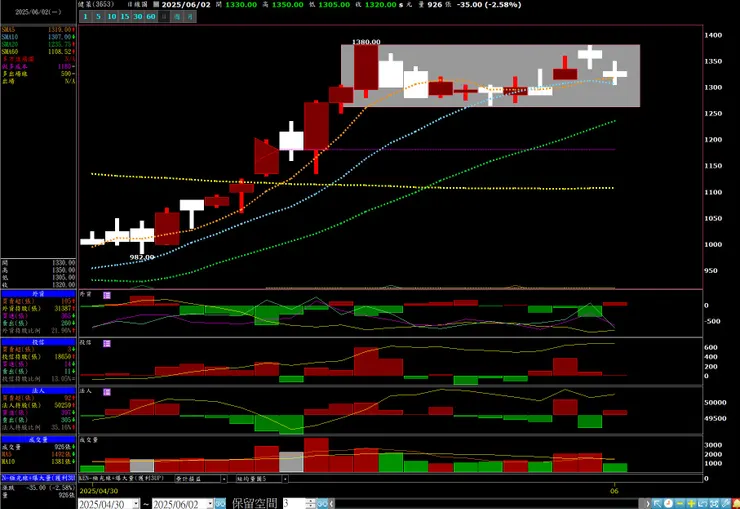Screen dimensions: 740x509
Task: Click the 982.00 low price label
Action: pyautogui.click(x=142, y=257)
